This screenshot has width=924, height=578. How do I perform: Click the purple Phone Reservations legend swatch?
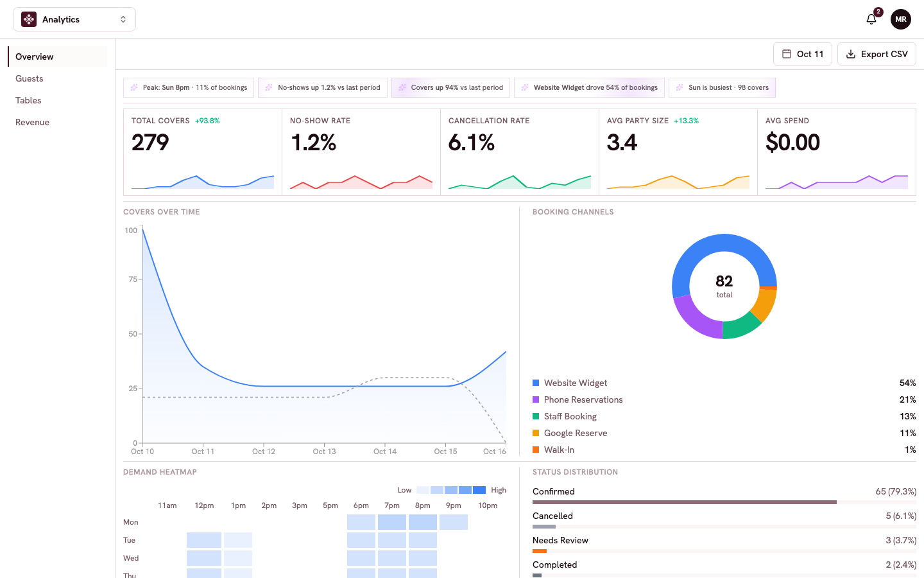pos(536,399)
